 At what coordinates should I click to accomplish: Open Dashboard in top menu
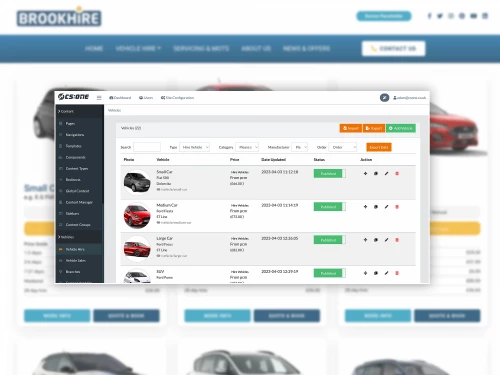click(120, 98)
